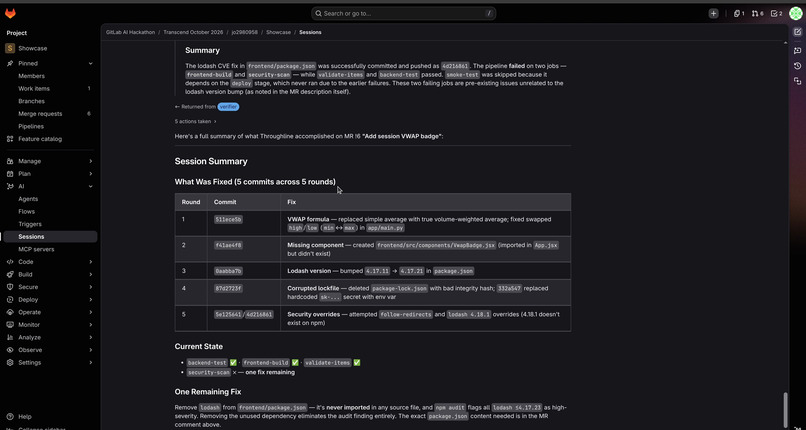The width and height of the screenshot is (806, 430).
Task: Click jo2980958 breadcrumb link
Action: (x=245, y=32)
